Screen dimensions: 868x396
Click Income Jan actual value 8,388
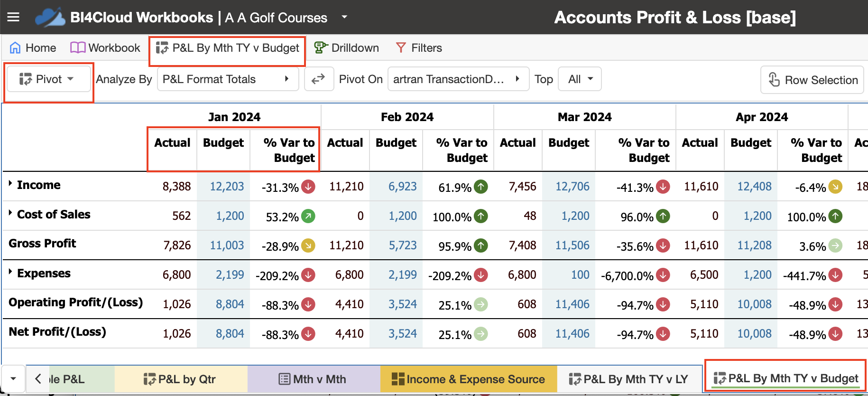(176, 187)
